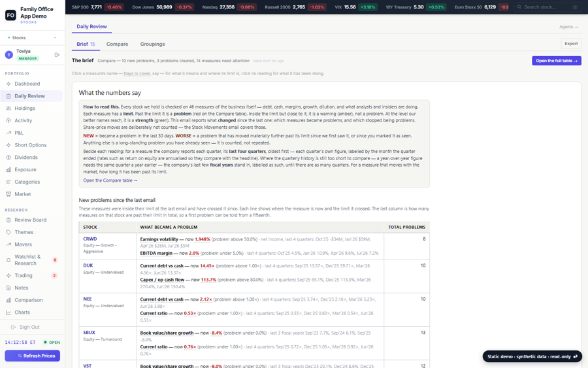Click the Nasdaq ticker item
Screen dimensions: 588x368
[229, 7]
